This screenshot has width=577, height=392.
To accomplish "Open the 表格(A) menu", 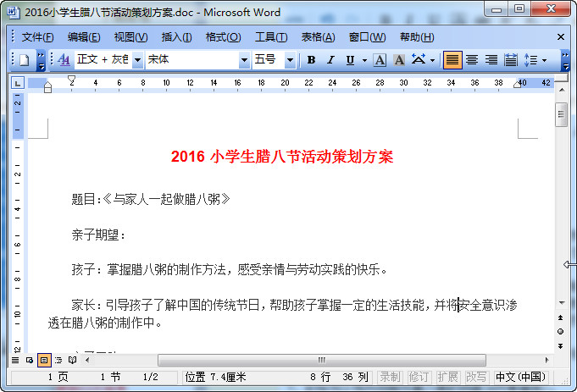I will (318, 37).
